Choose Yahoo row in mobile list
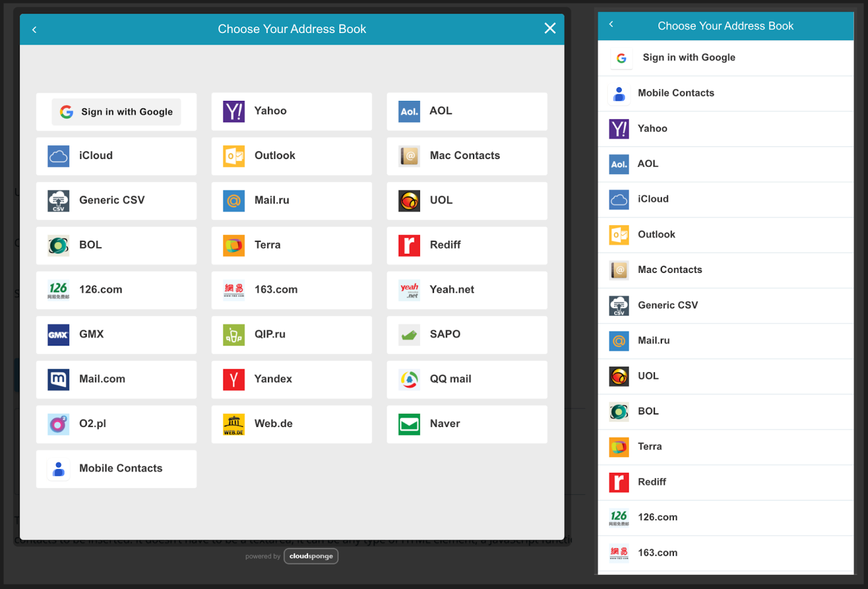Image resolution: width=868 pixels, height=589 pixels. [x=725, y=129]
